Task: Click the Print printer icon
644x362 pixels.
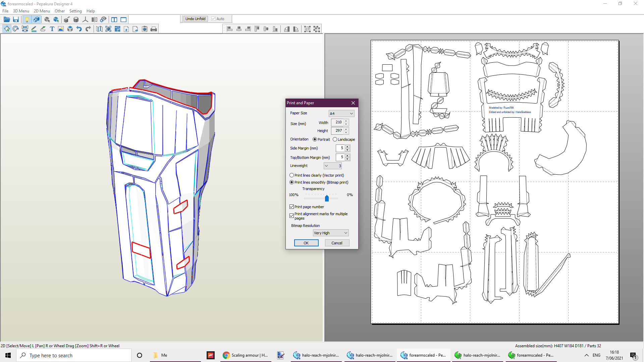Action: (154, 29)
